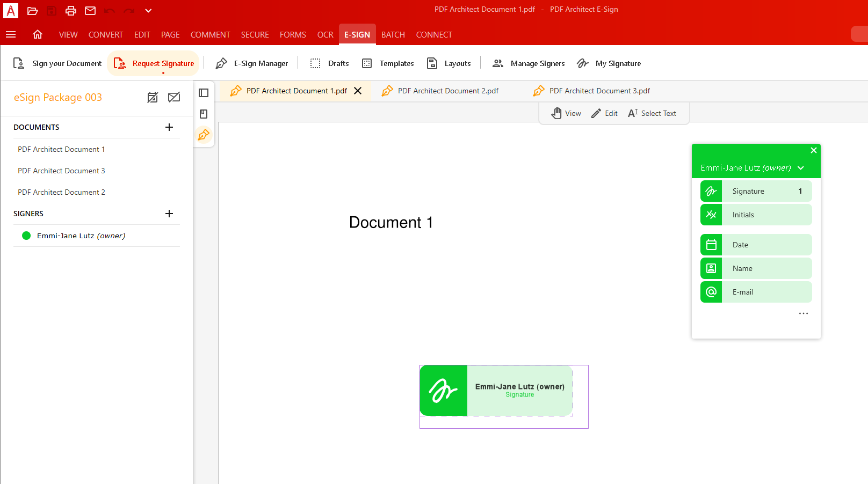Screen dimensions: 868x484
Task: Open Drafts
Action: pyautogui.click(x=329, y=63)
